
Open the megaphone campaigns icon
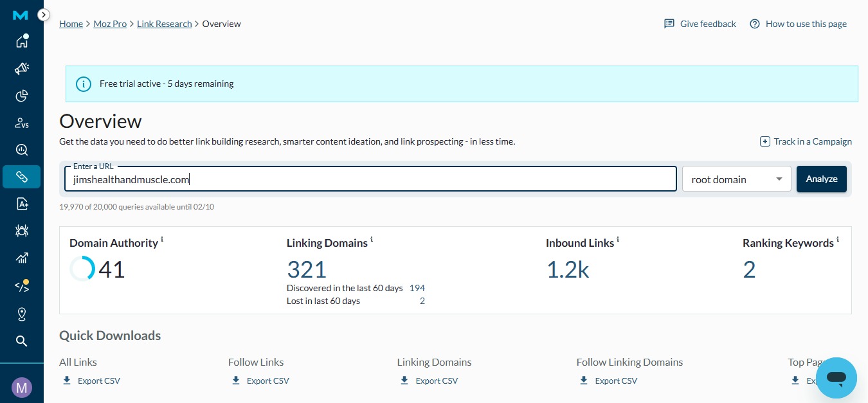pyautogui.click(x=22, y=69)
